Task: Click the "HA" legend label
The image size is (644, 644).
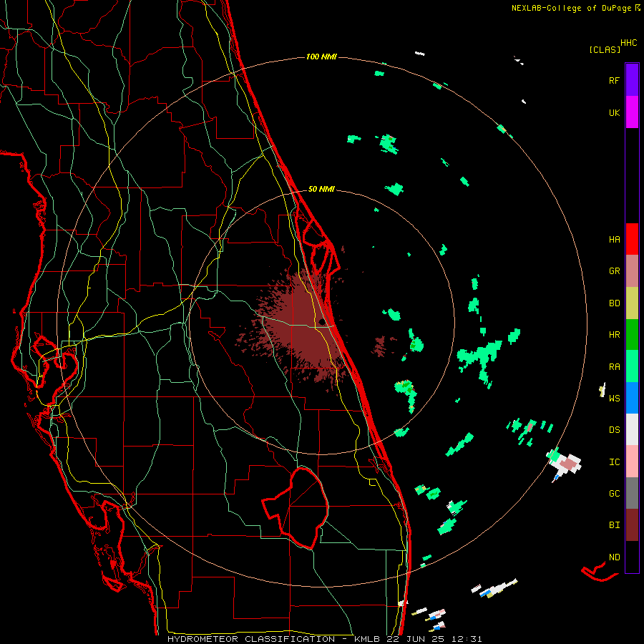Action: (614, 239)
